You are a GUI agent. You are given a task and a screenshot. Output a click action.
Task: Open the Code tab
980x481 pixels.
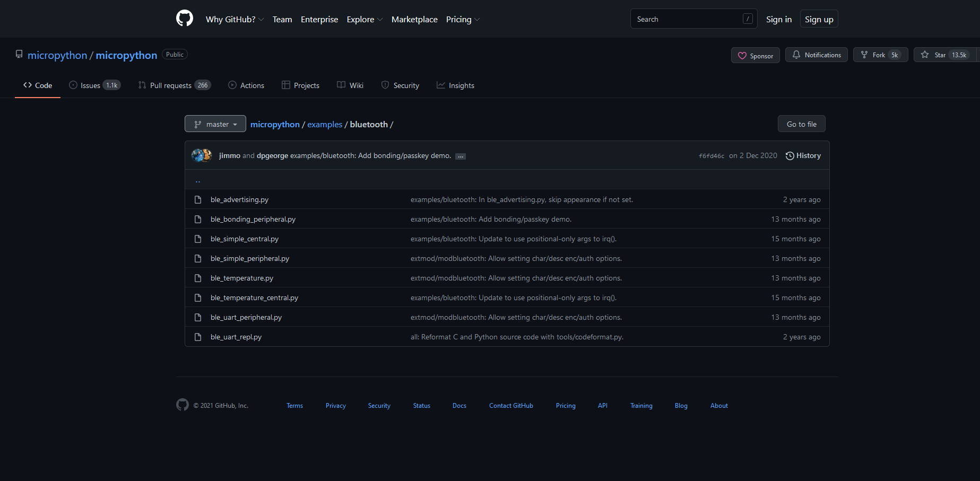(38, 85)
